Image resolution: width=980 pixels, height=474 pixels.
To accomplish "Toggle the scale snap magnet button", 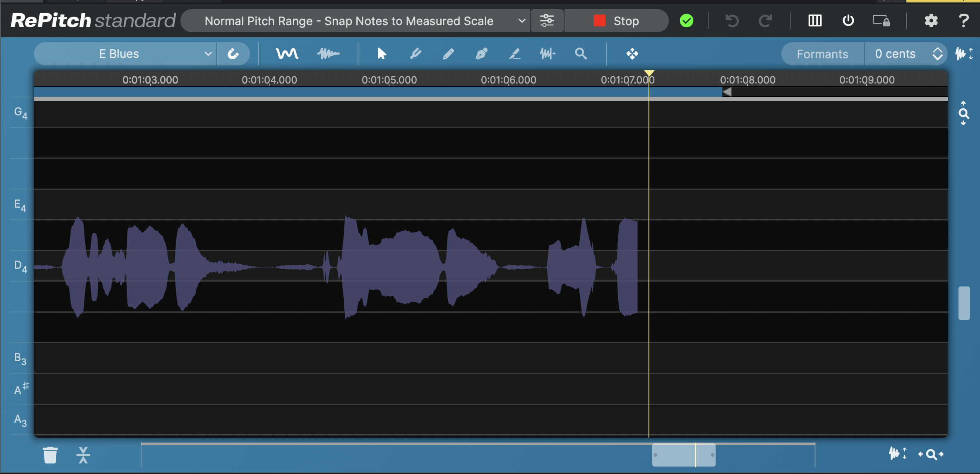I will [233, 54].
